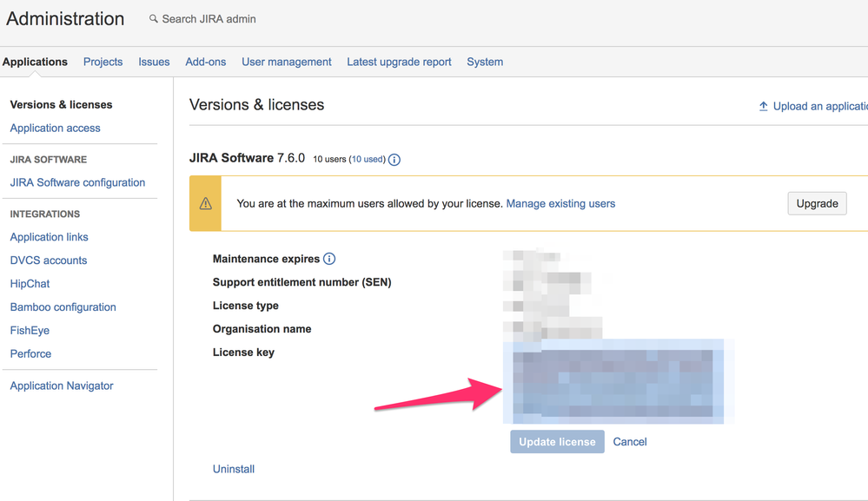Viewport: 868px width, 501px height.
Task: Click the search magnifier icon
Action: (154, 19)
